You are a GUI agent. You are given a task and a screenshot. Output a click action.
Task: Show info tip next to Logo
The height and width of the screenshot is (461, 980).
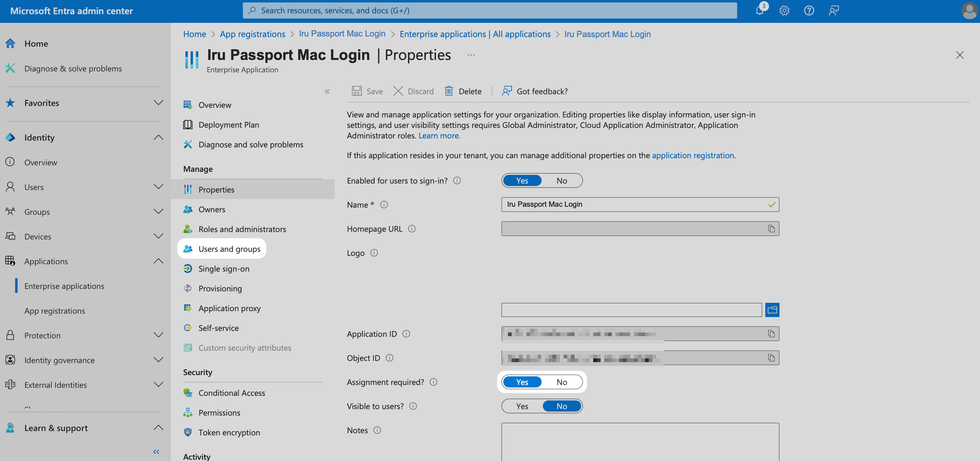click(x=374, y=253)
